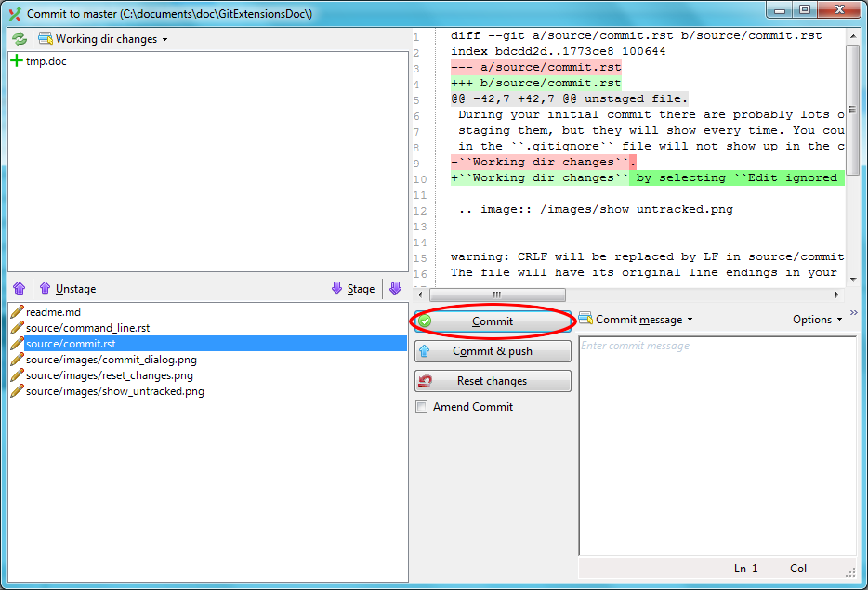This screenshot has width=868, height=590.
Task: Click the pencil icon beside reset_changes.png
Action: (17, 375)
